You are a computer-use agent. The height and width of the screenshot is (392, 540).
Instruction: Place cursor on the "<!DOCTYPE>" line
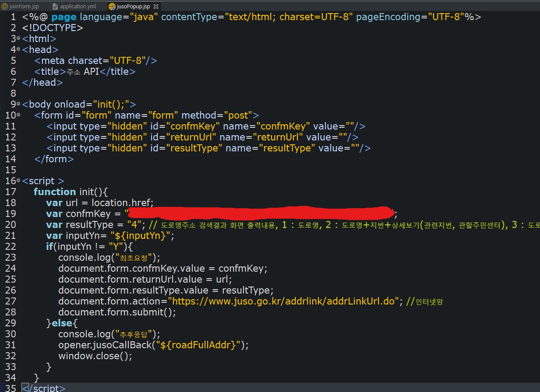coord(53,28)
